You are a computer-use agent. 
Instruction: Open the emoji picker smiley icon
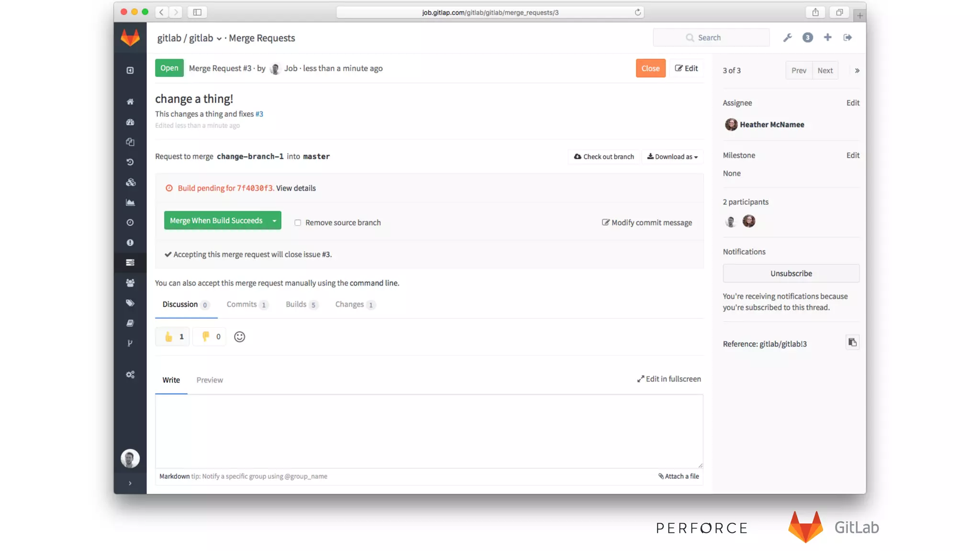point(239,337)
